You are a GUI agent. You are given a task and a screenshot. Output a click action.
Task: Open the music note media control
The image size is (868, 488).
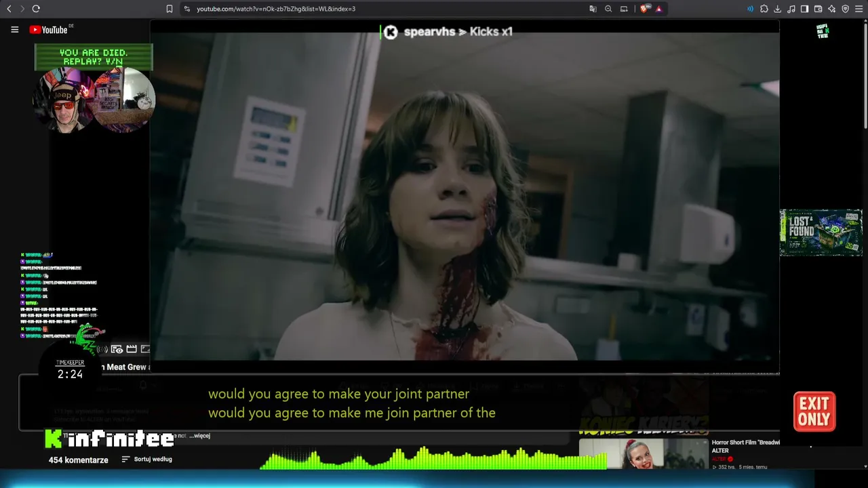point(791,9)
